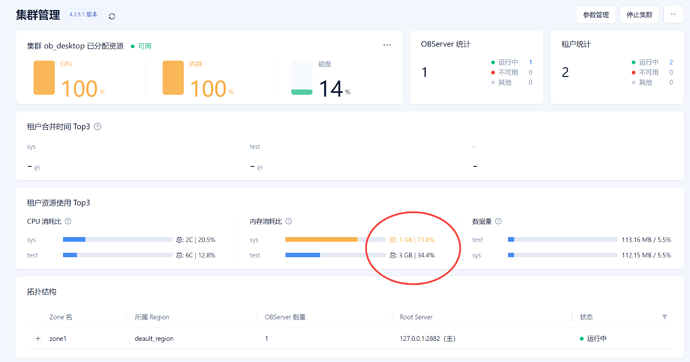
Task: Click the test data volume progress bar
Action: 563,240
